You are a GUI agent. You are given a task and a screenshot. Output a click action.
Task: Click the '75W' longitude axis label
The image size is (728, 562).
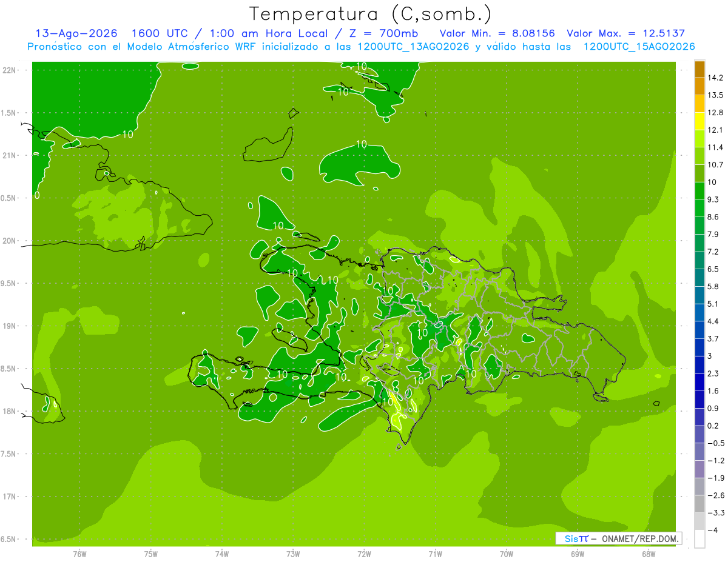pyautogui.click(x=151, y=554)
